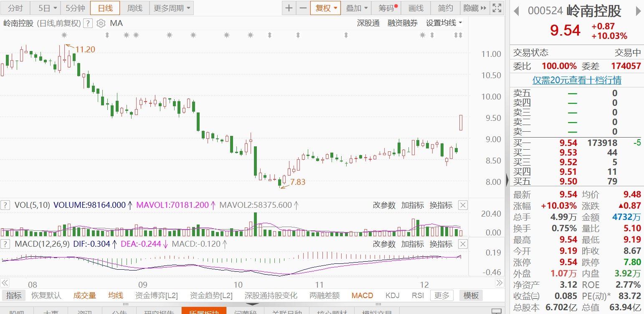The height and width of the screenshot is (314, 644).
Task: Close the MACD indicator panel
Action: (463, 244)
